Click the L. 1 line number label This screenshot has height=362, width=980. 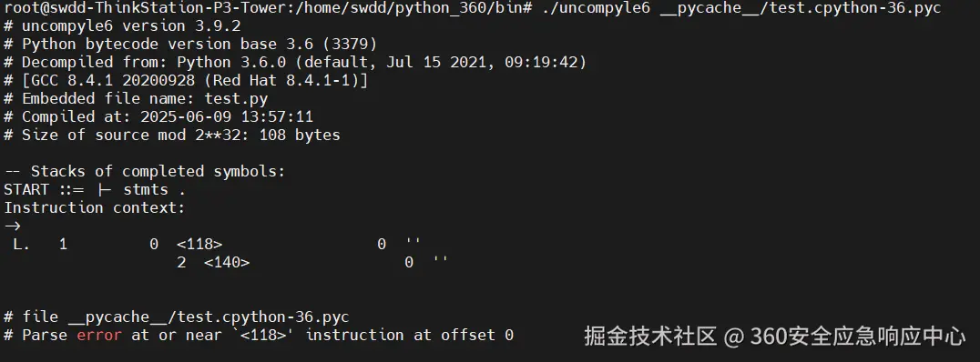39,244
